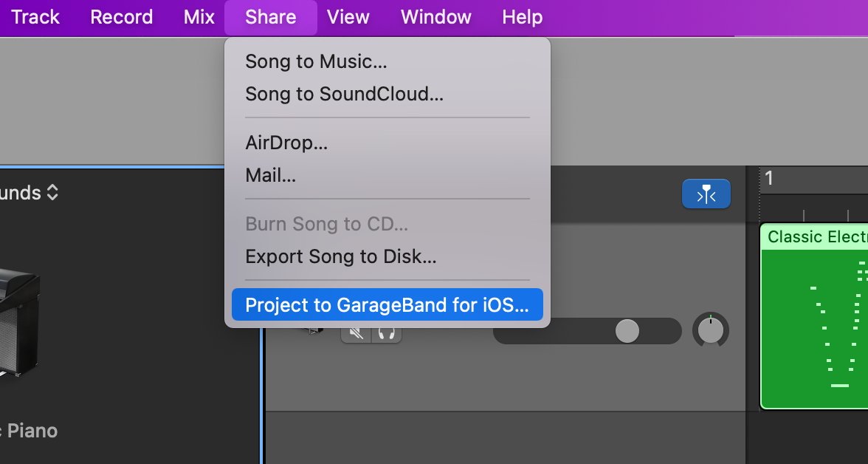
Task: Click bar 1 on the timeline ruler
Action: pyautogui.click(x=769, y=179)
